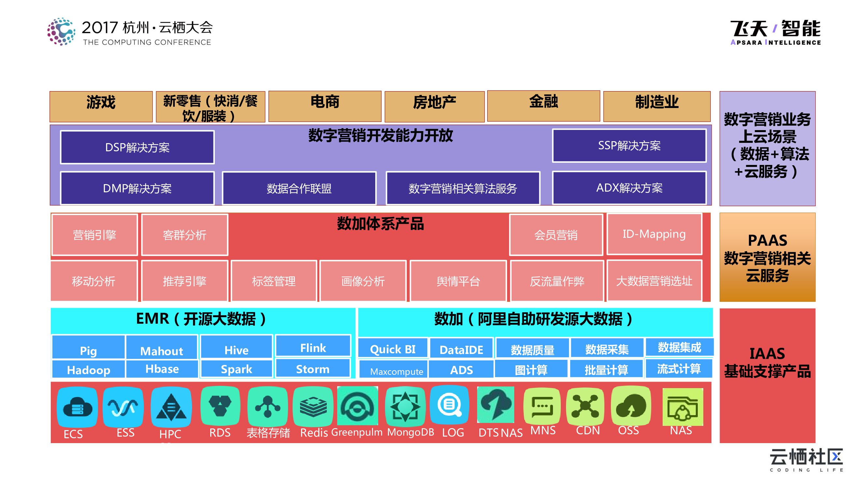Select the 游戏 industry tab

pos(101,106)
